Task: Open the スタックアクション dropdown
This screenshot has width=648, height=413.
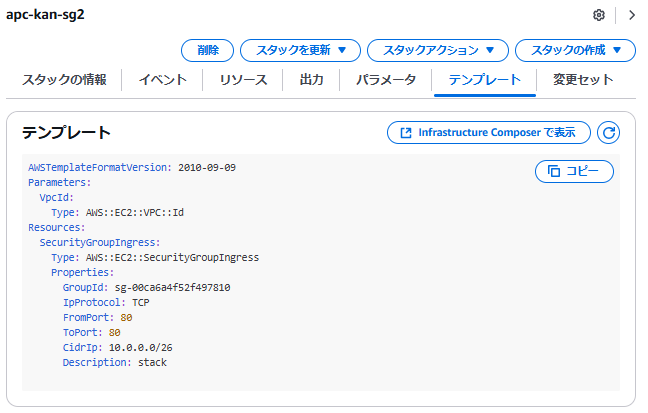Action: click(438, 50)
